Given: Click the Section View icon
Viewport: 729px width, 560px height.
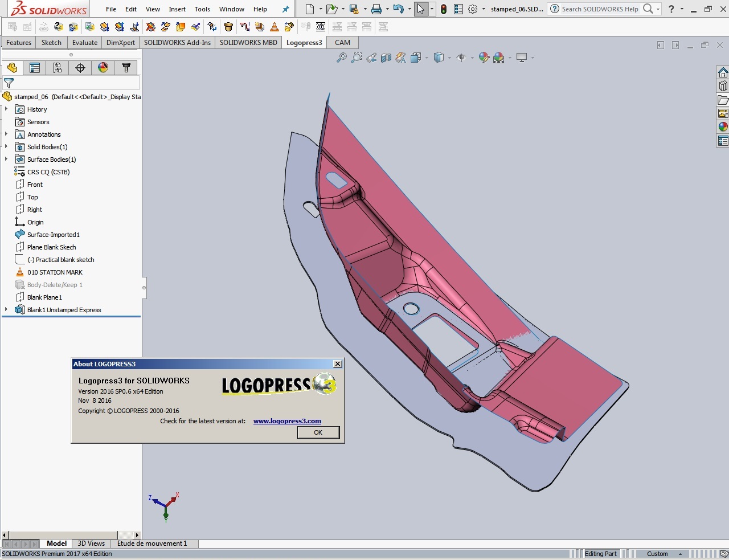Looking at the screenshot, I should [x=386, y=58].
